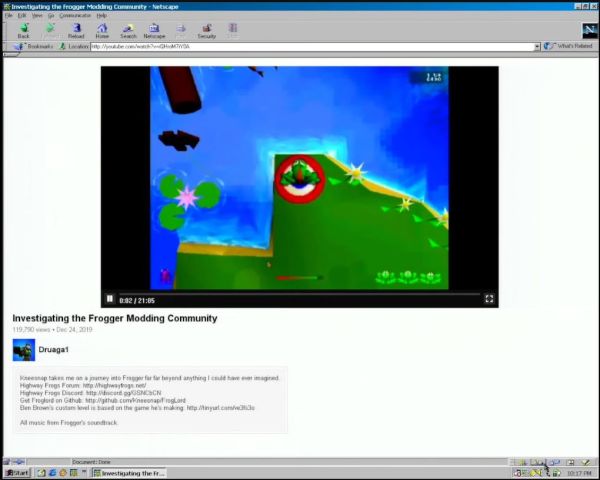Open the File menu
Viewport: 600px width, 480px height.
click(x=9, y=16)
